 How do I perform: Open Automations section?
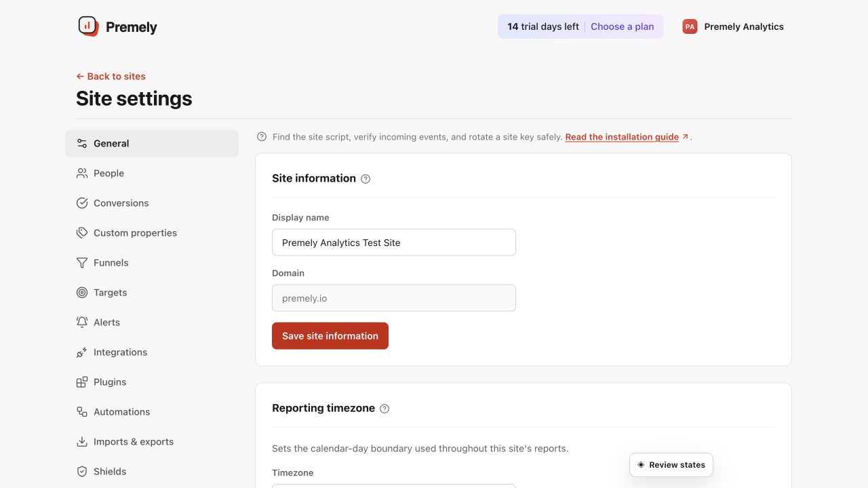152,412
